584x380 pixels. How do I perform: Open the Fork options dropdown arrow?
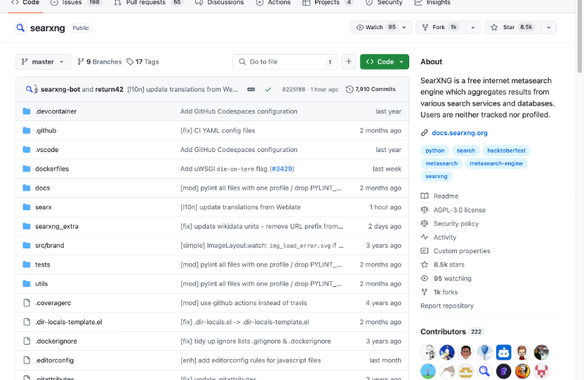click(473, 27)
